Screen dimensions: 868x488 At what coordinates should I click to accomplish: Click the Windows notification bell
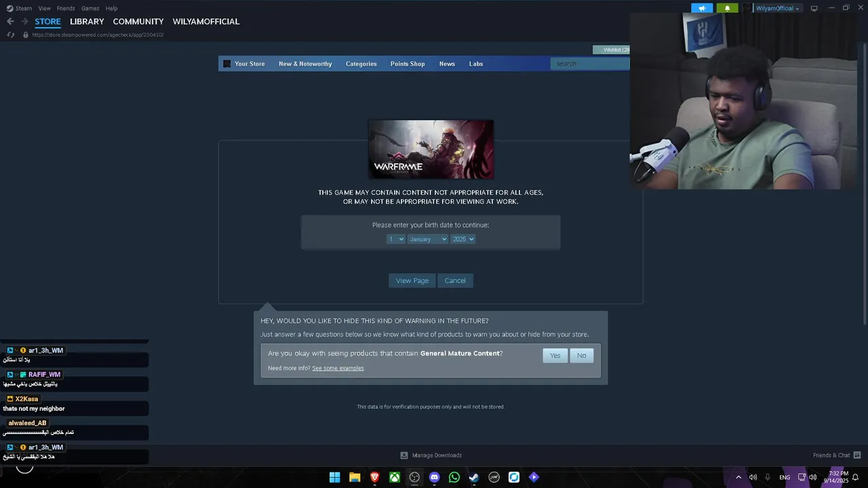(x=856, y=477)
